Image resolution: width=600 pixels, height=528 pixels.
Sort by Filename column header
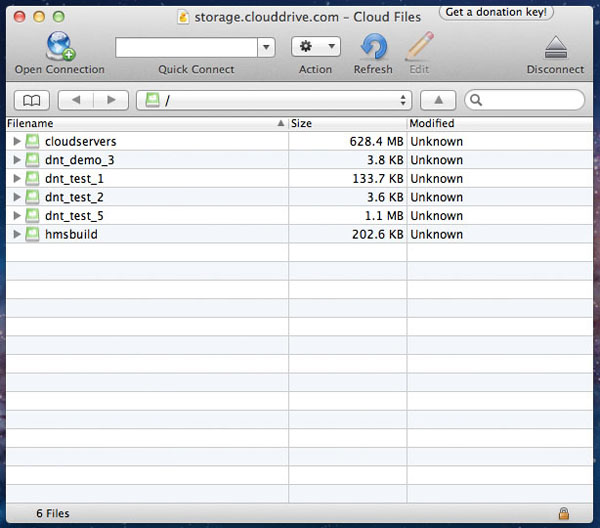pos(140,123)
